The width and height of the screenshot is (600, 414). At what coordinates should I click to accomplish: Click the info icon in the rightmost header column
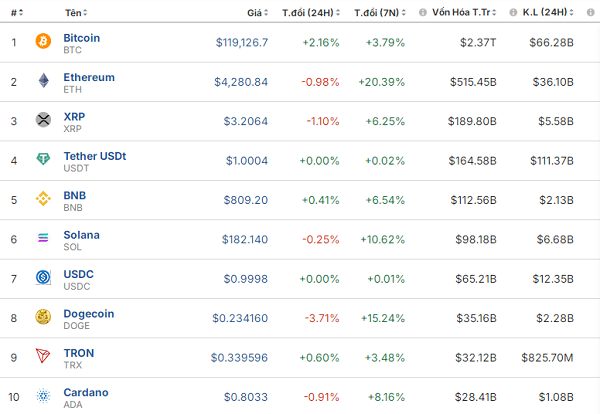coord(591,13)
